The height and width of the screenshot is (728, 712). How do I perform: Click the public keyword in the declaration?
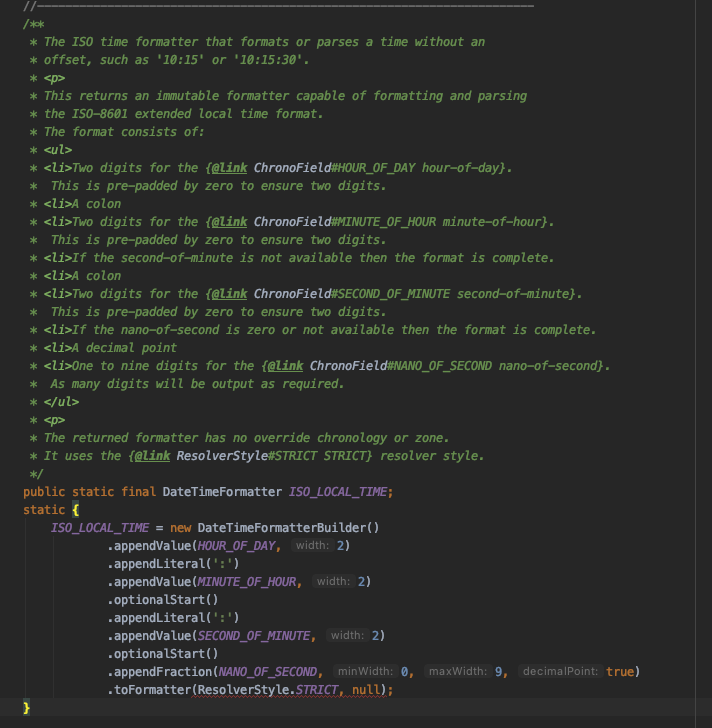coord(44,492)
